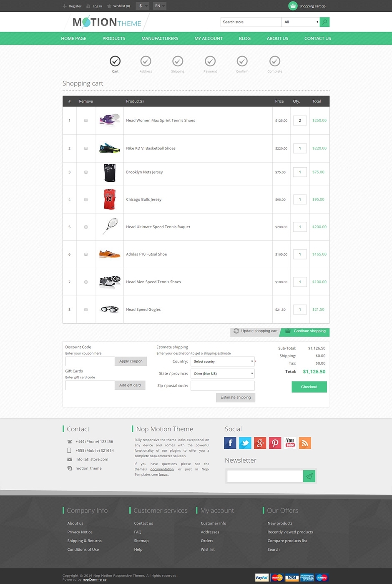Open the RSS feed icon
Viewport: 392px width, 584px height.
tap(305, 443)
